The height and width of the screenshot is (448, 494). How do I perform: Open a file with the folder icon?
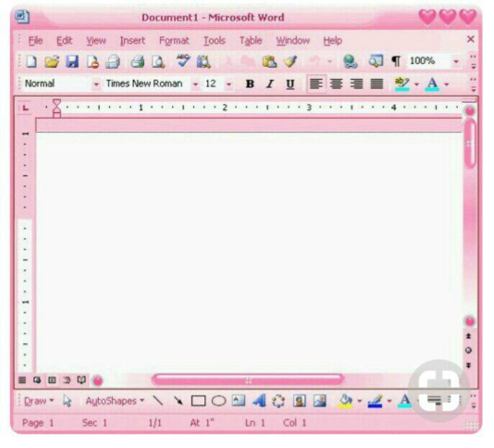[x=52, y=61]
